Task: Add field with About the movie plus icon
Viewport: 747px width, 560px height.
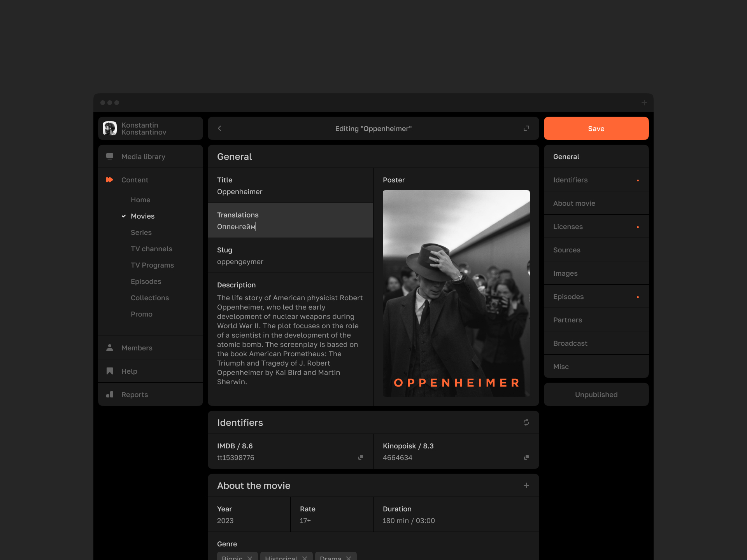Action: click(526, 485)
